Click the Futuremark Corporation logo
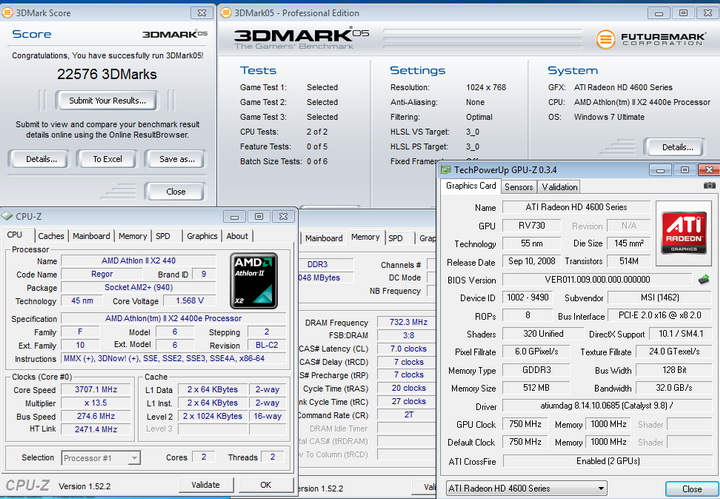This screenshot has height=499, width=720. coord(651,39)
